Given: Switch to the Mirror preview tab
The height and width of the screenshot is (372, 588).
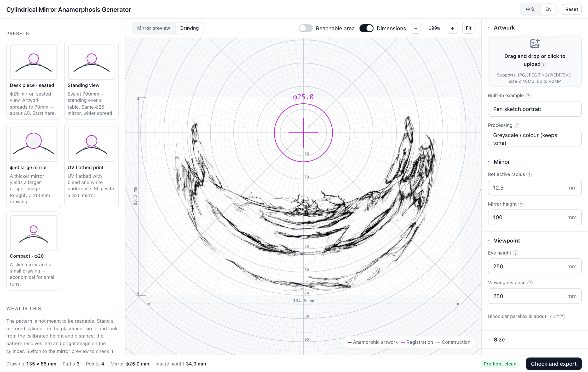Looking at the screenshot, I should point(153,28).
